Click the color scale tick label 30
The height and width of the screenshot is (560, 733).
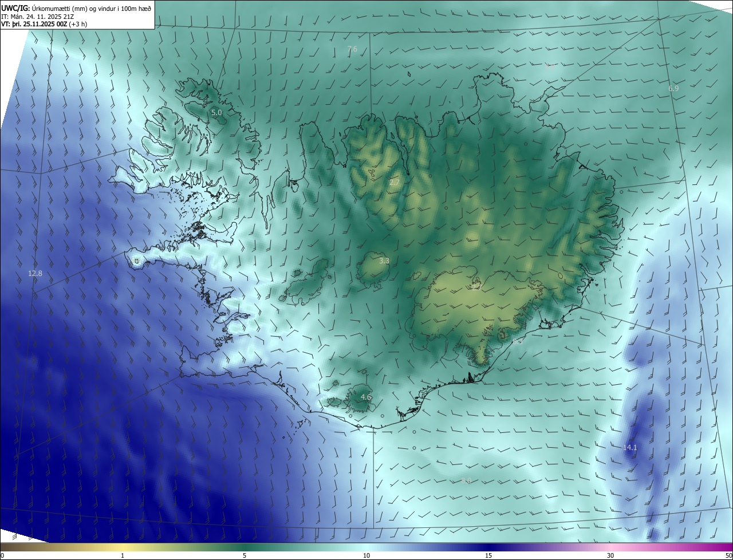coord(610,555)
